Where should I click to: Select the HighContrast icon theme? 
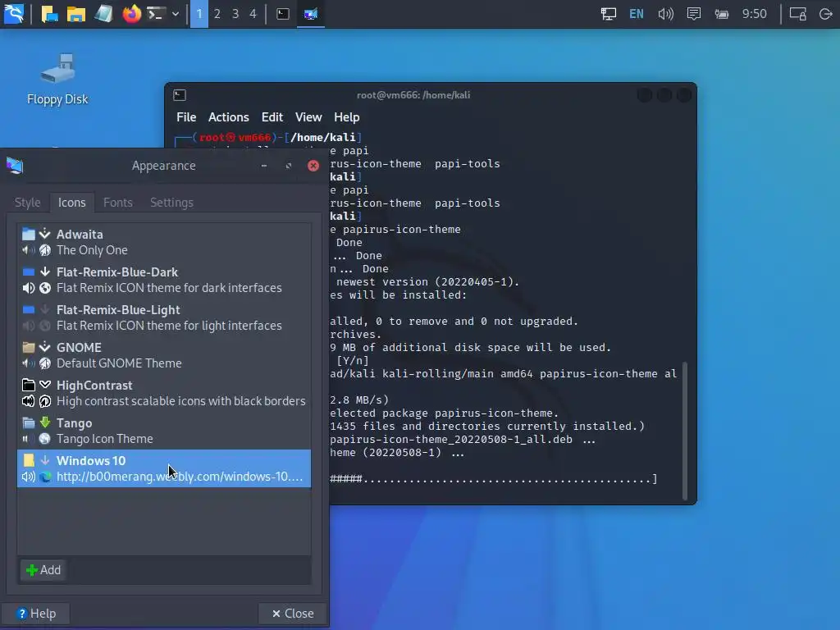click(x=164, y=393)
